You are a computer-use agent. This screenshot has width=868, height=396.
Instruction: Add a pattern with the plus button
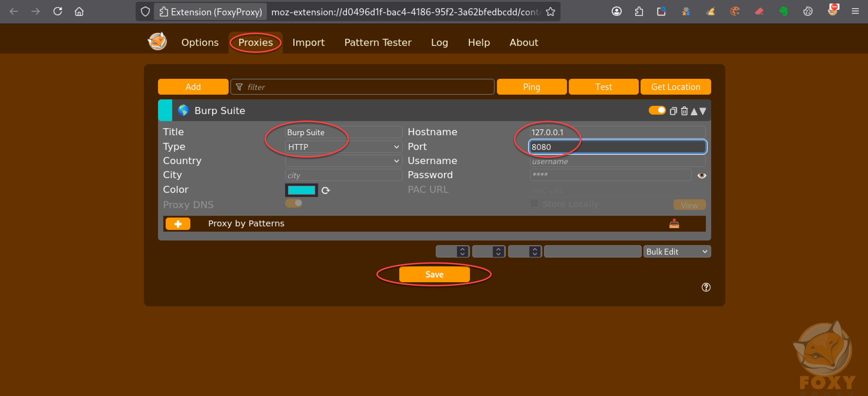(x=178, y=224)
